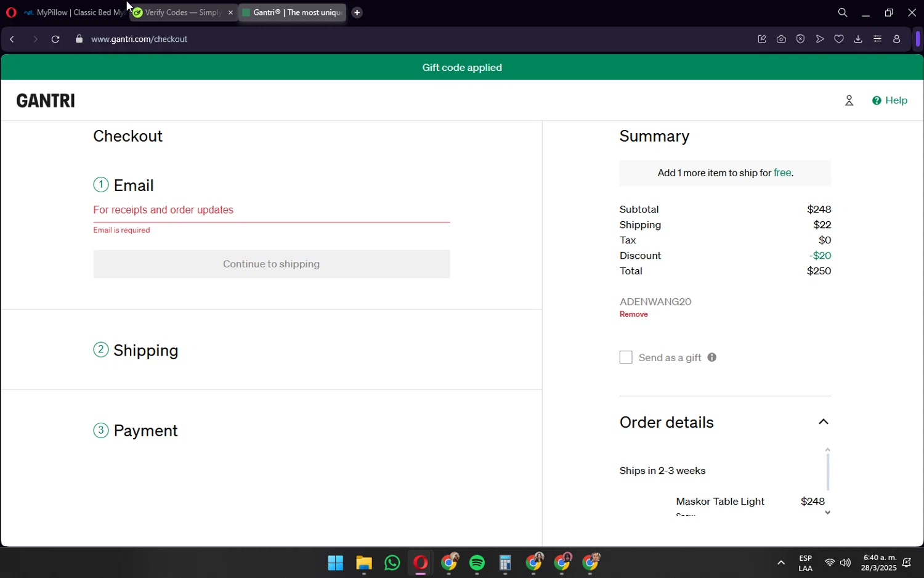Screen dimensions: 924x578
Task: Switch to the MyPillow Classic Bed tab
Action: [74, 12]
